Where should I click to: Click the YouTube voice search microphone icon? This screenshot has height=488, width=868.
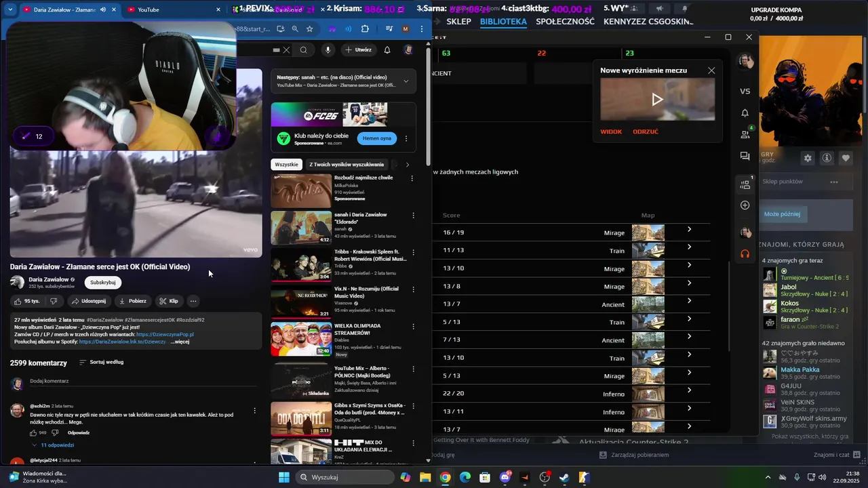pos(328,49)
